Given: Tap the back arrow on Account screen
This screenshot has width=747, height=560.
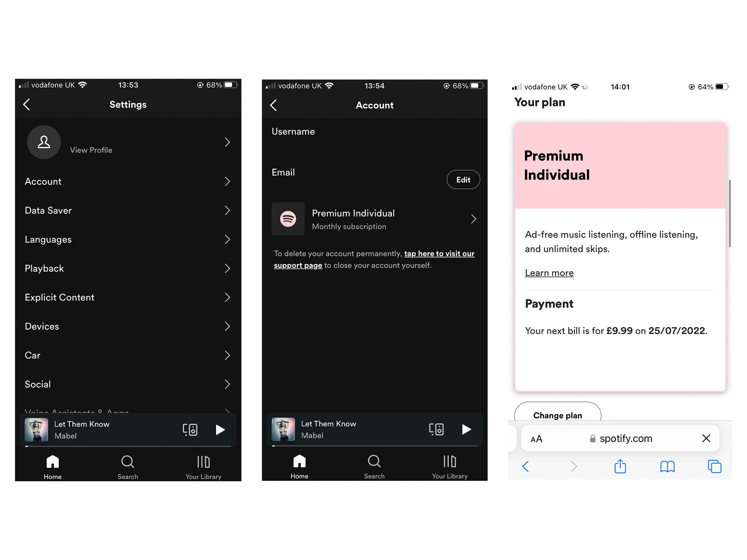Looking at the screenshot, I should pyautogui.click(x=275, y=105).
